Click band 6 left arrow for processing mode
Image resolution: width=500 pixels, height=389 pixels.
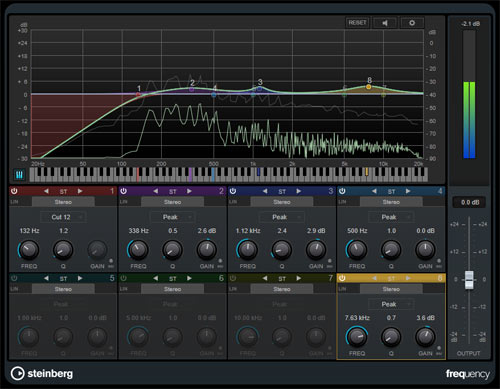pos(156,278)
